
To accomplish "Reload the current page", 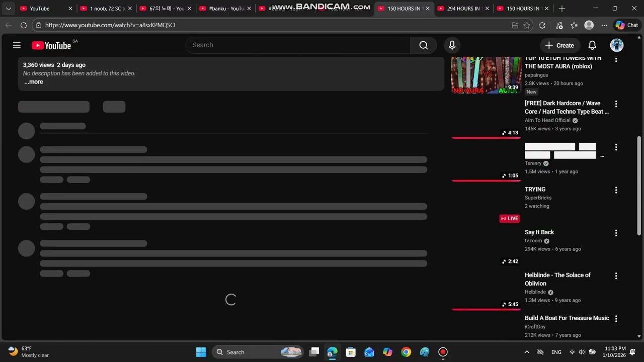I will point(24,25).
